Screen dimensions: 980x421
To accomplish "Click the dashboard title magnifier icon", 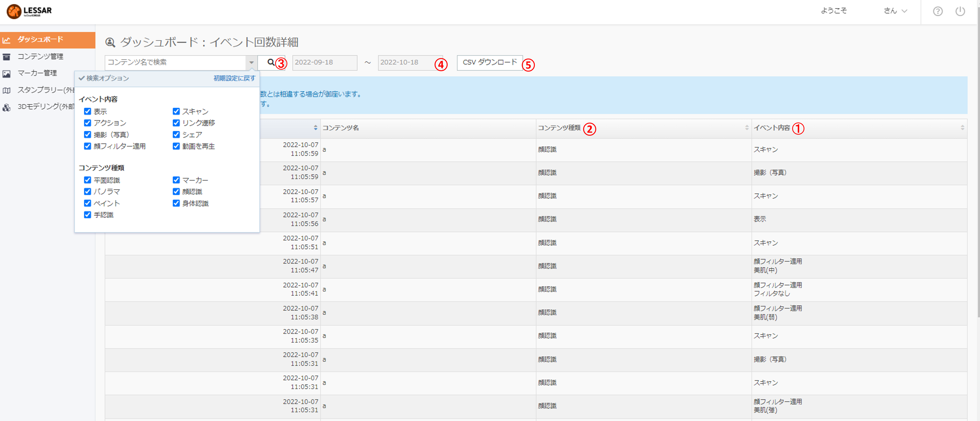I will click(110, 42).
